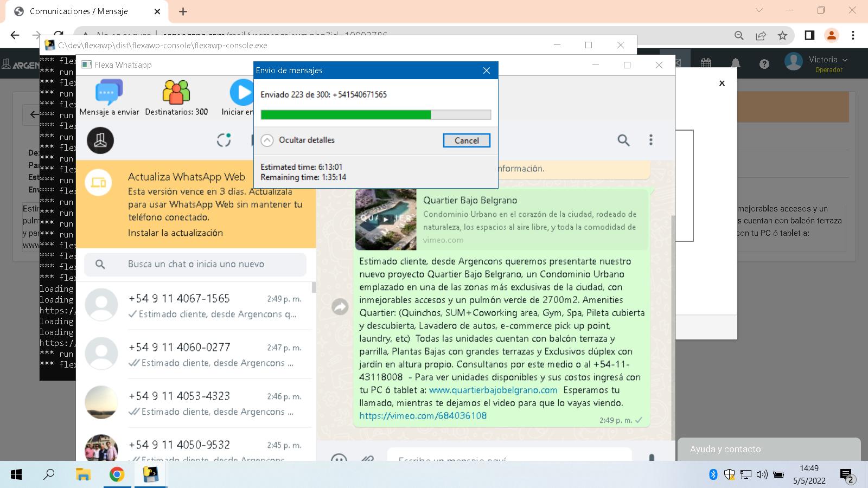The width and height of the screenshot is (868, 488).
Task: Click the Bluetooth tray icon
Action: pos(713,475)
